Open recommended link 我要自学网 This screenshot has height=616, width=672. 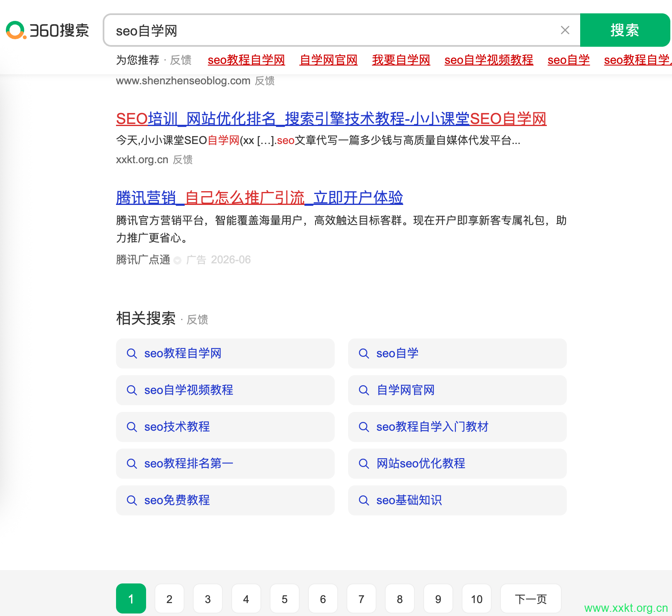pos(401,60)
